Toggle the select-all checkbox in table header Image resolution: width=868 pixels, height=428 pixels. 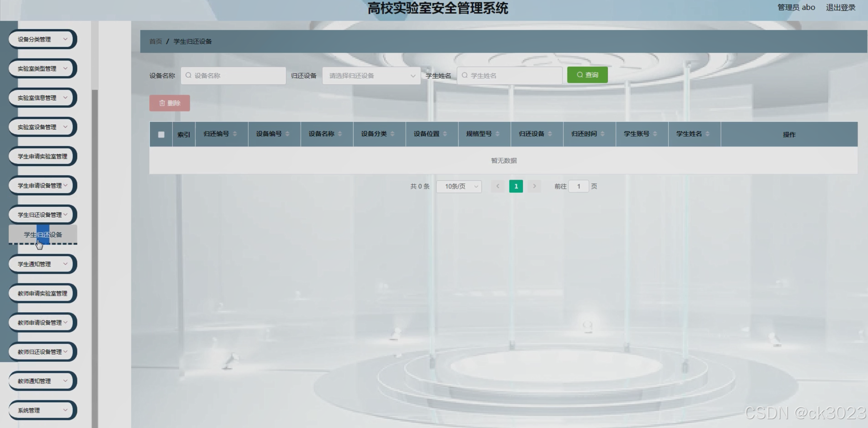tap(161, 135)
